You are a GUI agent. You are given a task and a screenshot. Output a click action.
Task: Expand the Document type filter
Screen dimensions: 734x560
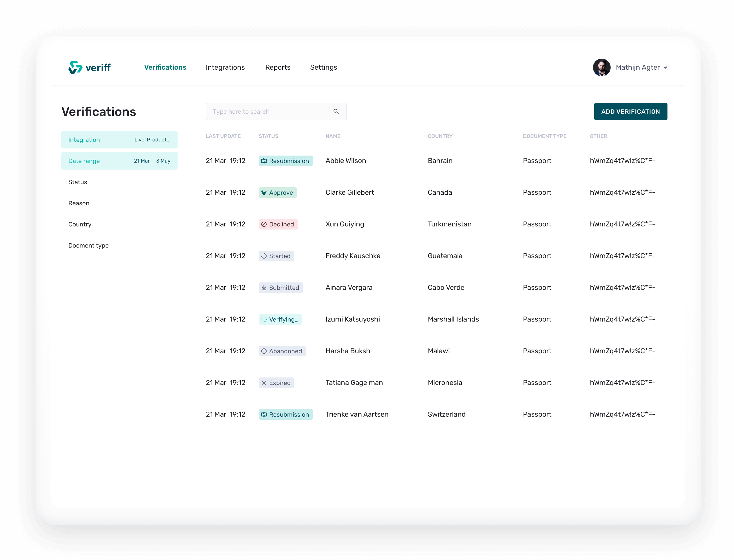click(x=88, y=245)
